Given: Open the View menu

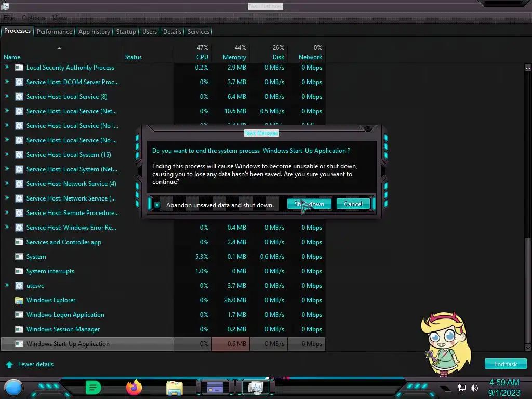Looking at the screenshot, I should tap(60, 18).
